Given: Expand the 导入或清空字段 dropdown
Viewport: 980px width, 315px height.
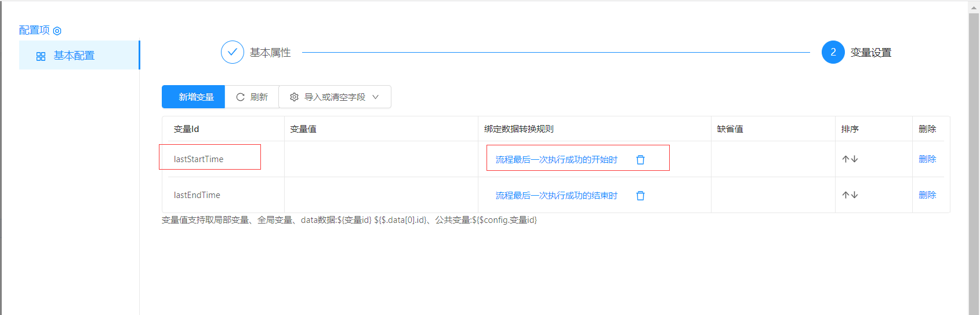Looking at the screenshot, I should click(x=335, y=97).
